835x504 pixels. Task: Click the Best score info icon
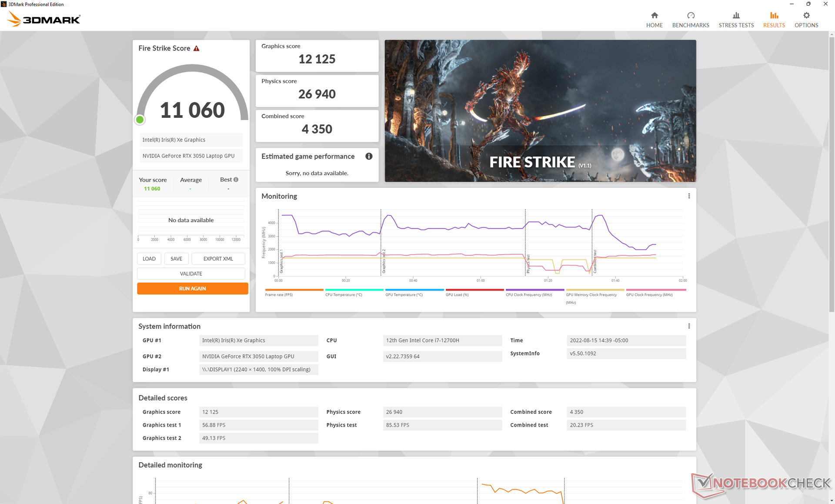(236, 180)
